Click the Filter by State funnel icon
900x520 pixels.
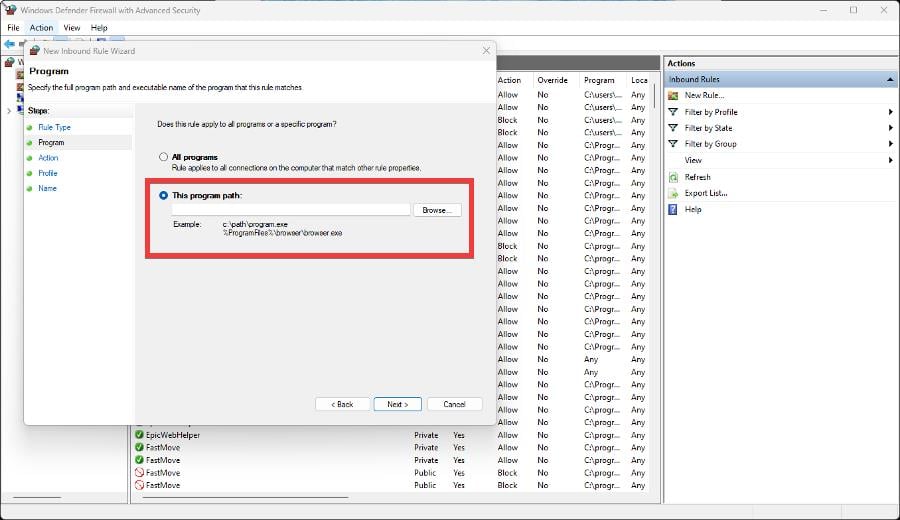[673, 128]
